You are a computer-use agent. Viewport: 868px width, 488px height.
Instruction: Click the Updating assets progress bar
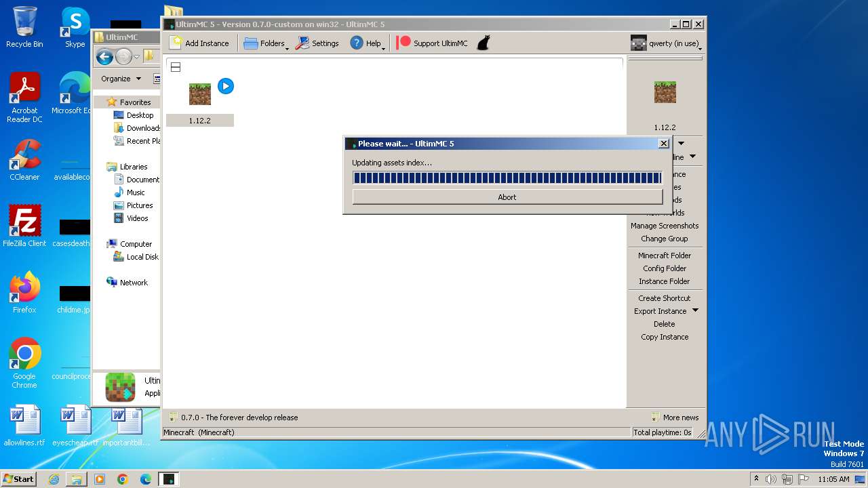pos(507,178)
